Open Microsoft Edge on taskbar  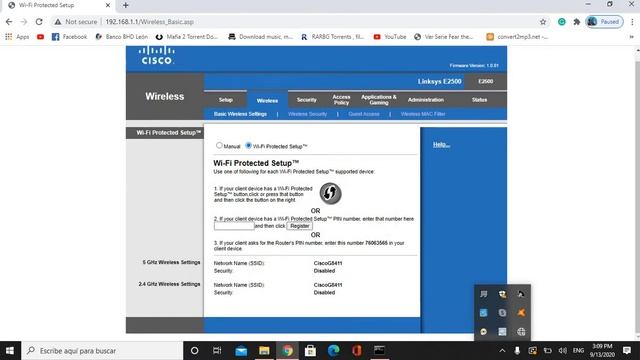(x=333, y=351)
